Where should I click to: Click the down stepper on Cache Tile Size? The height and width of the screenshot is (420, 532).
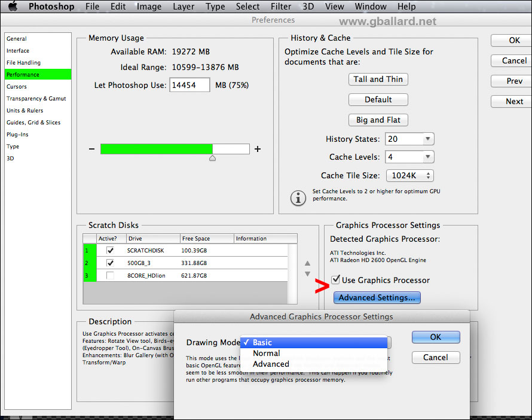click(428, 178)
